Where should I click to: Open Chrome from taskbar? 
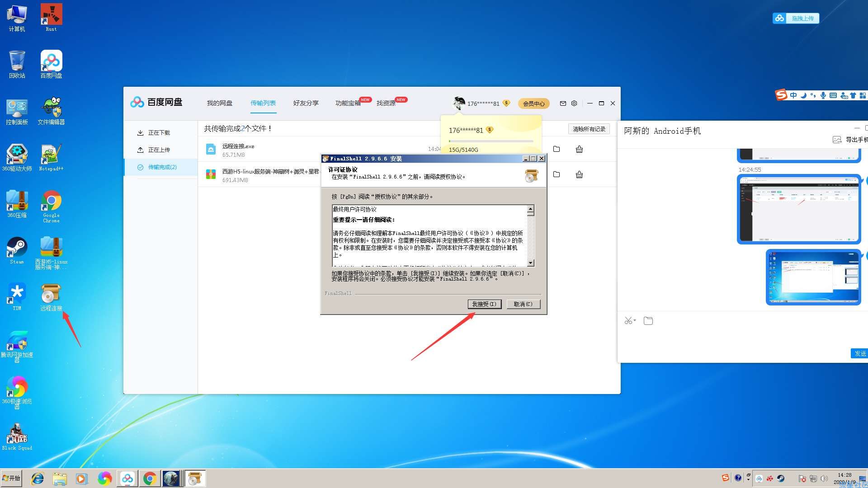coord(150,479)
